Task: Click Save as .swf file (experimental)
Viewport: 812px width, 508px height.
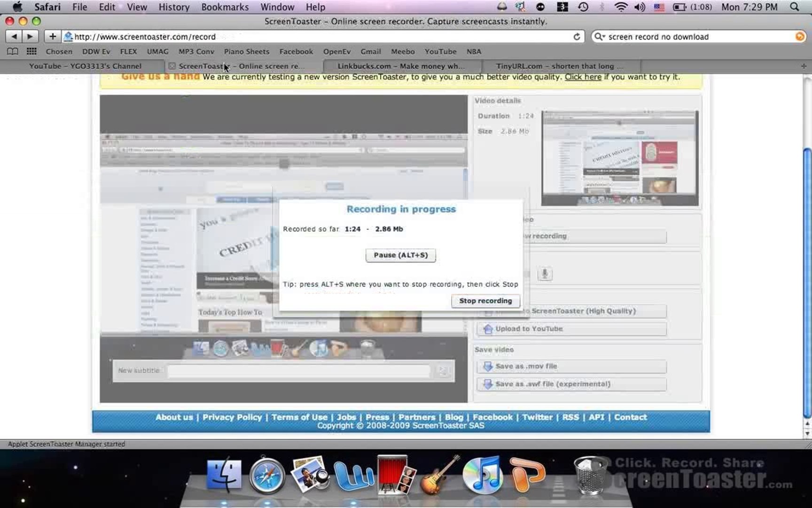Action: click(x=572, y=384)
